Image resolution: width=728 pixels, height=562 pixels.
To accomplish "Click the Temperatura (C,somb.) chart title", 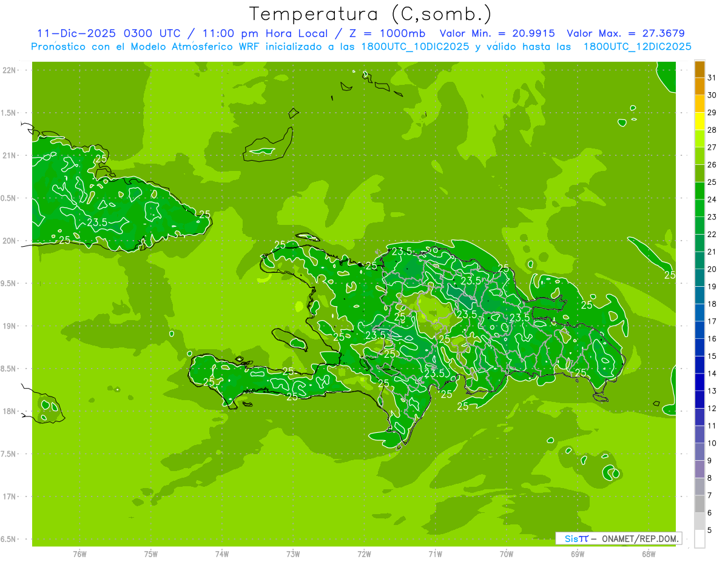I will coord(371,14).
